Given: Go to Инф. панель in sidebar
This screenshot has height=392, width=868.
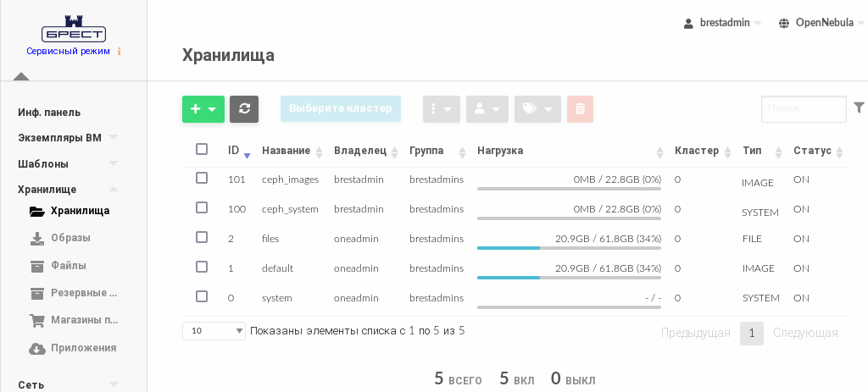Looking at the screenshot, I should pyautogui.click(x=49, y=113).
